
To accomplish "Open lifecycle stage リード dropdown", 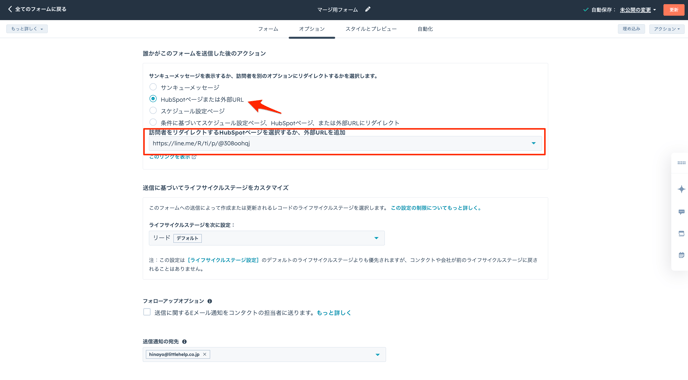I will (x=267, y=238).
